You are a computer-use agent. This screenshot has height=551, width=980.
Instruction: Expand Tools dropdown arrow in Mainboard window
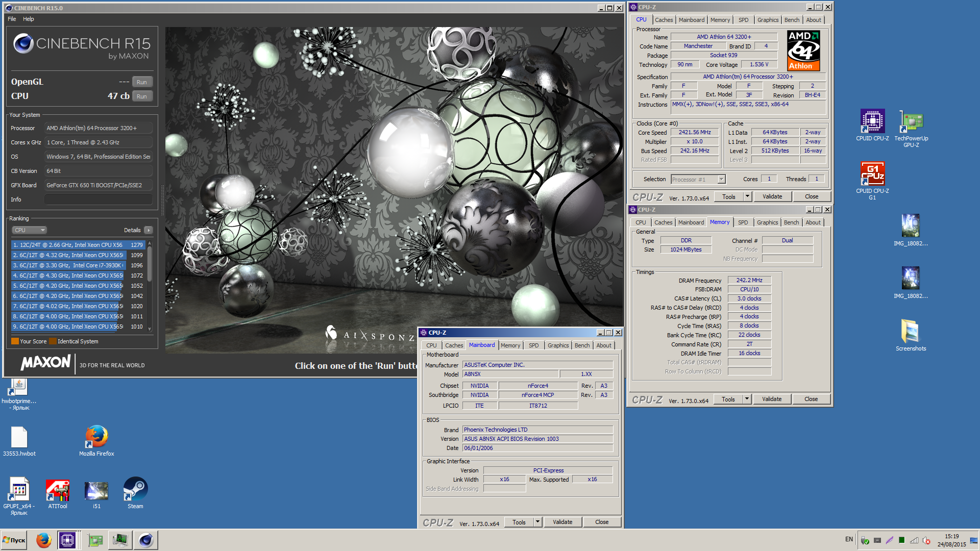coord(537,522)
